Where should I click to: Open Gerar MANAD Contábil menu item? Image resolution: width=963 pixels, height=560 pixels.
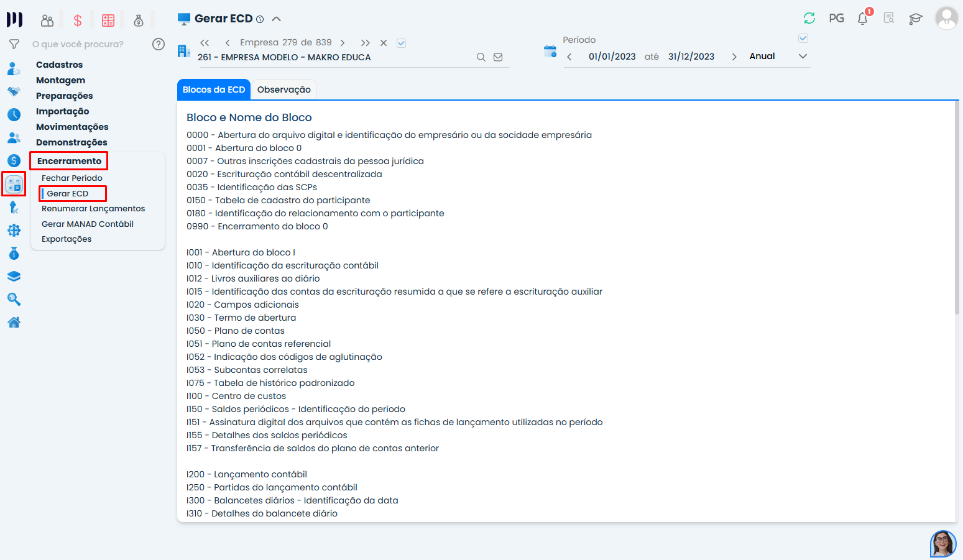[88, 224]
